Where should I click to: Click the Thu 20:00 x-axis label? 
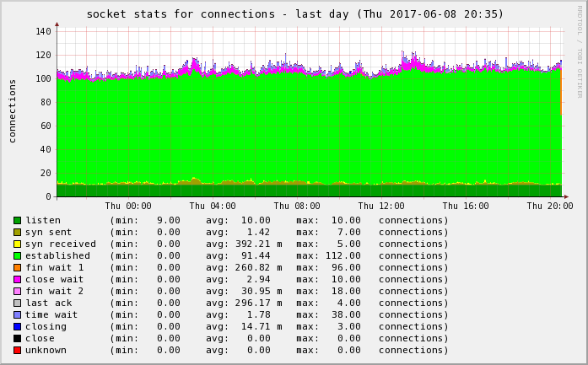[550, 206]
